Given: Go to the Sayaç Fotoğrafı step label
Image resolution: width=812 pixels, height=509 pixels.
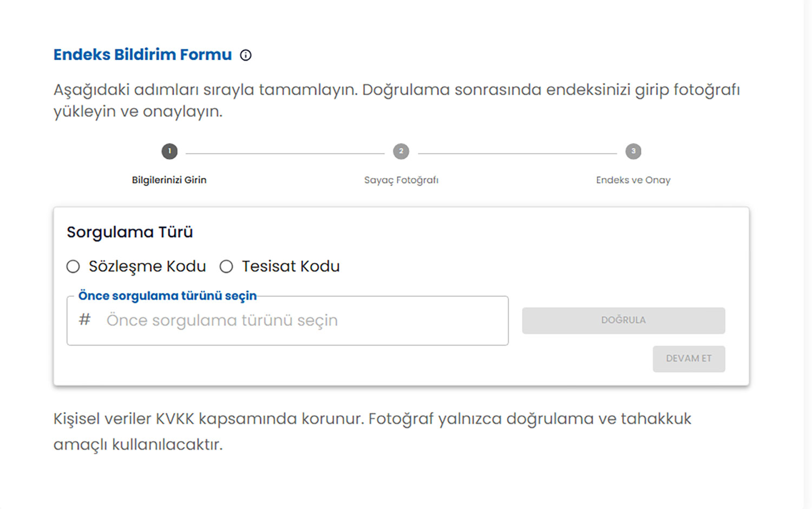Looking at the screenshot, I should (401, 180).
